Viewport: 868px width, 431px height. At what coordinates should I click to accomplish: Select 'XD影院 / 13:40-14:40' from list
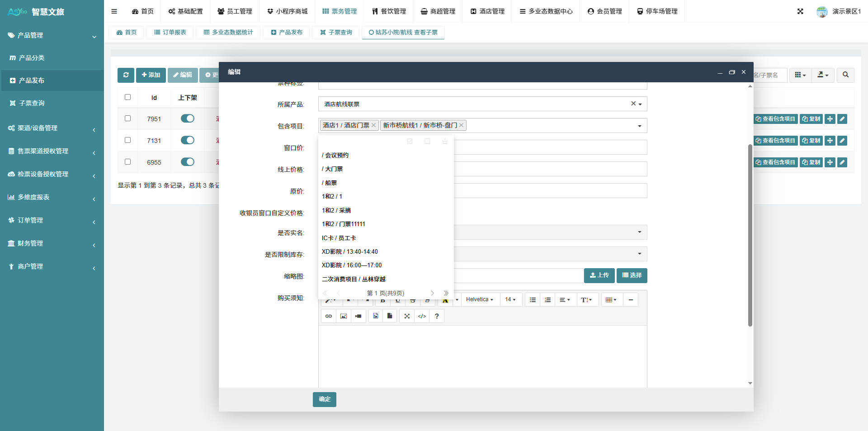point(386,252)
